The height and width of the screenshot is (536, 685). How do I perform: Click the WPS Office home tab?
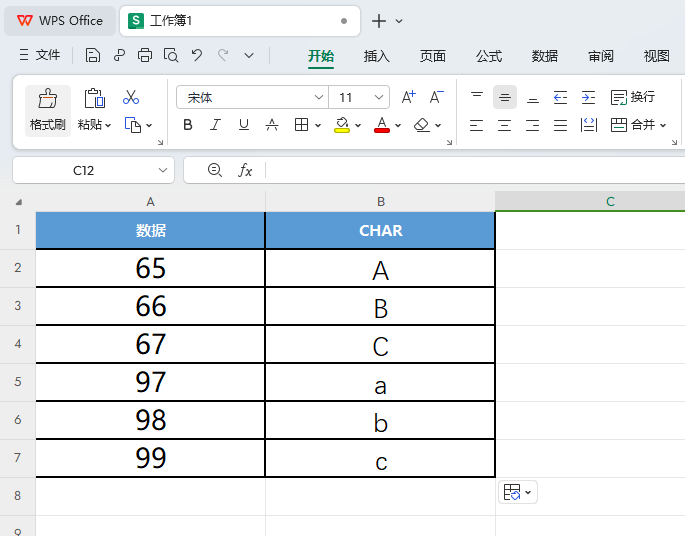coord(60,21)
